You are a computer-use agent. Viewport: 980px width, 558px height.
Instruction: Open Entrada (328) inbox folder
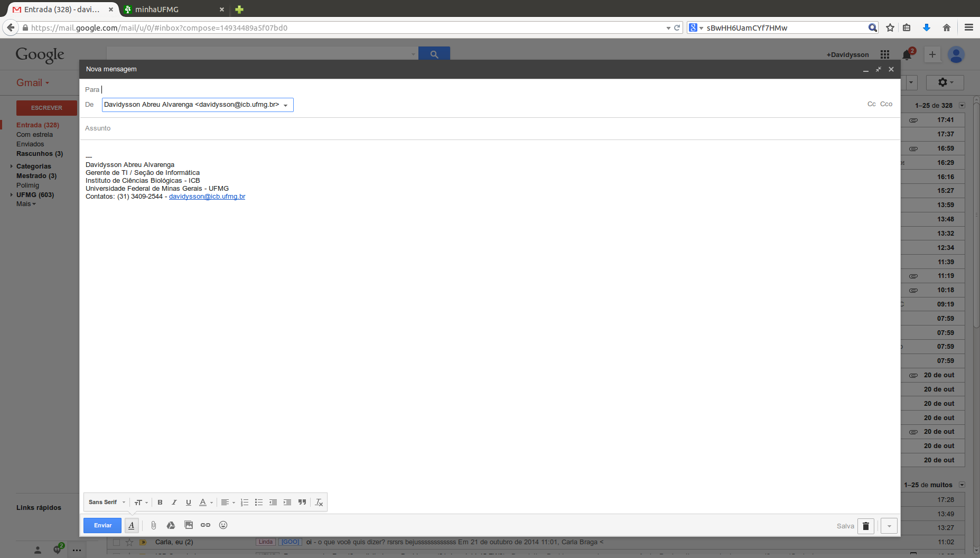38,125
